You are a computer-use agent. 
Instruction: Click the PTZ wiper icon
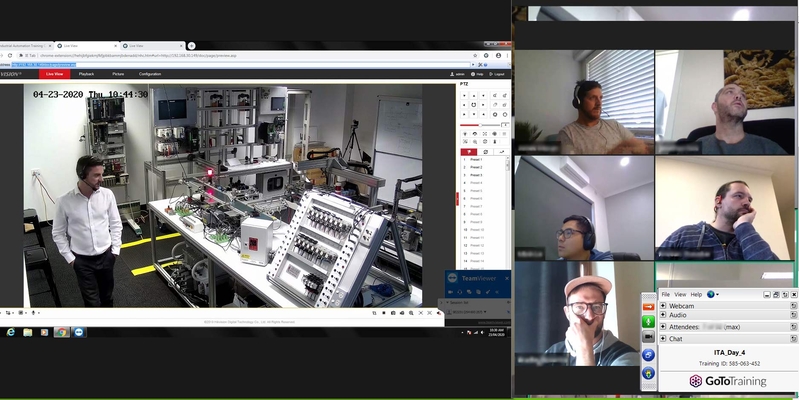[x=475, y=134]
